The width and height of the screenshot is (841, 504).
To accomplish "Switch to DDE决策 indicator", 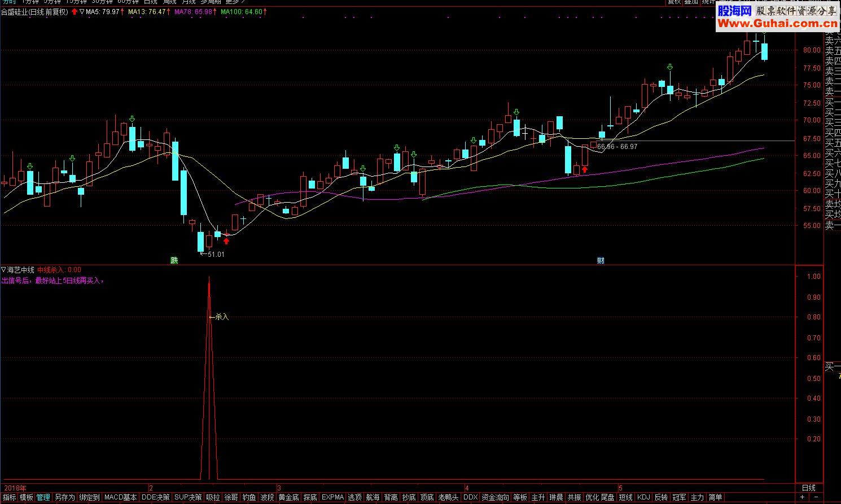I will (x=155, y=497).
